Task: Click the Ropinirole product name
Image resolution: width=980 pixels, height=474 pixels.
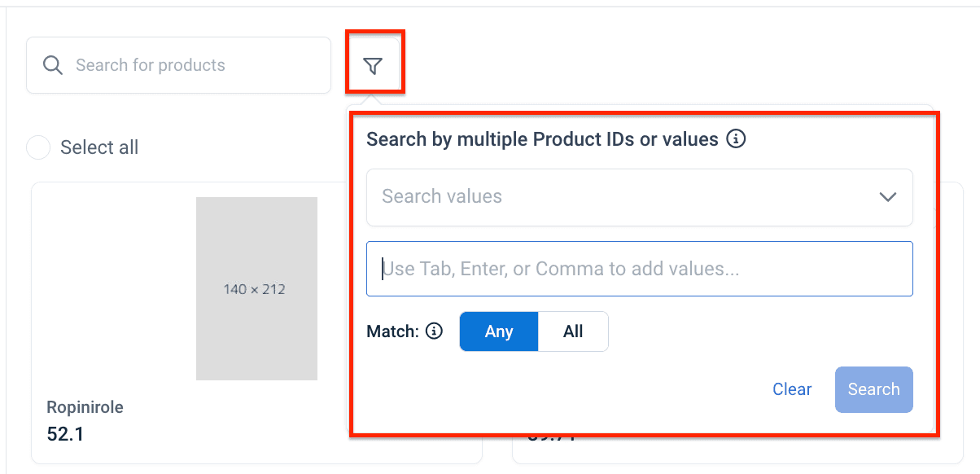Action: (x=85, y=407)
